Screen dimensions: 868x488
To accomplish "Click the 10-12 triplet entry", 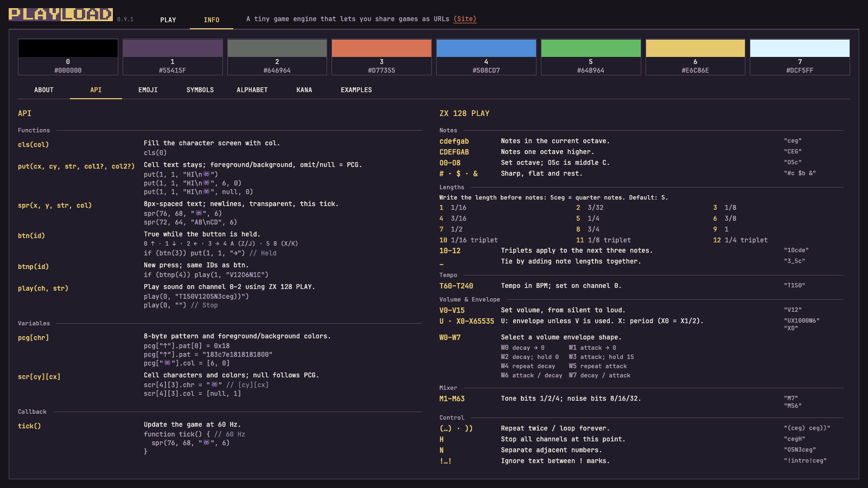I will [x=450, y=251].
